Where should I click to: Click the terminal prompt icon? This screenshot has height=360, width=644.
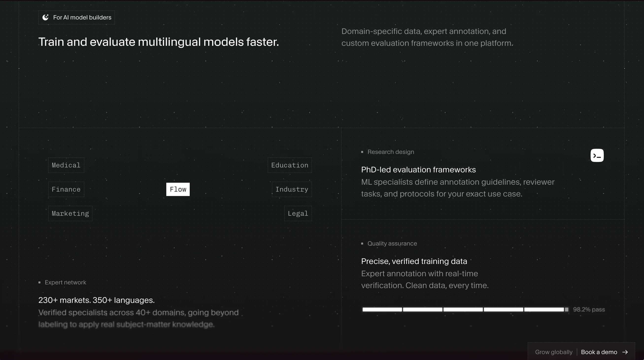pyautogui.click(x=597, y=155)
